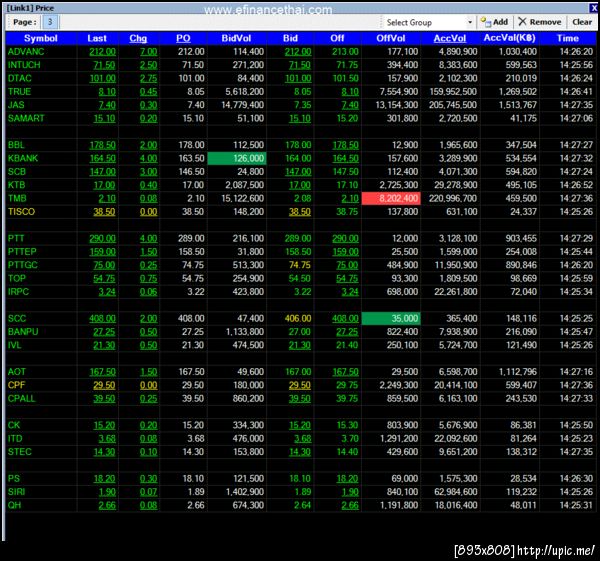Image resolution: width=600 pixels, height=561 pixels.
Task: Select the SCC symbol
Action: [17, 318]
